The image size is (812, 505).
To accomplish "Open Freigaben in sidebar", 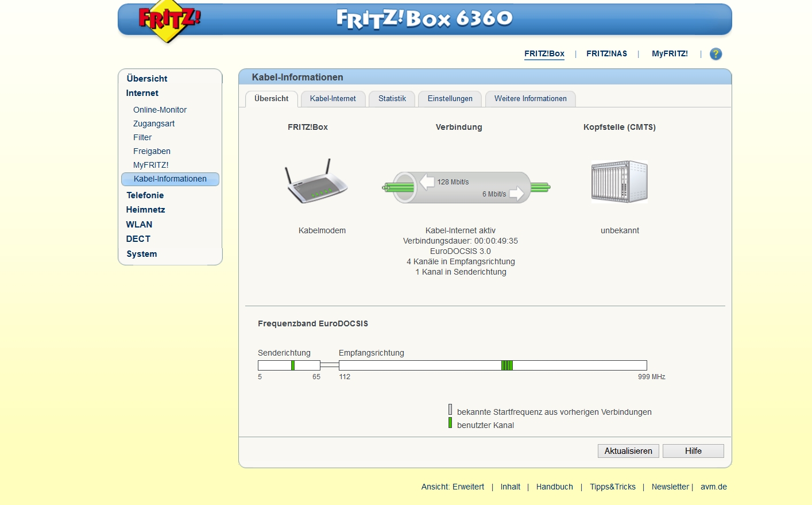I will click(152, 151).
